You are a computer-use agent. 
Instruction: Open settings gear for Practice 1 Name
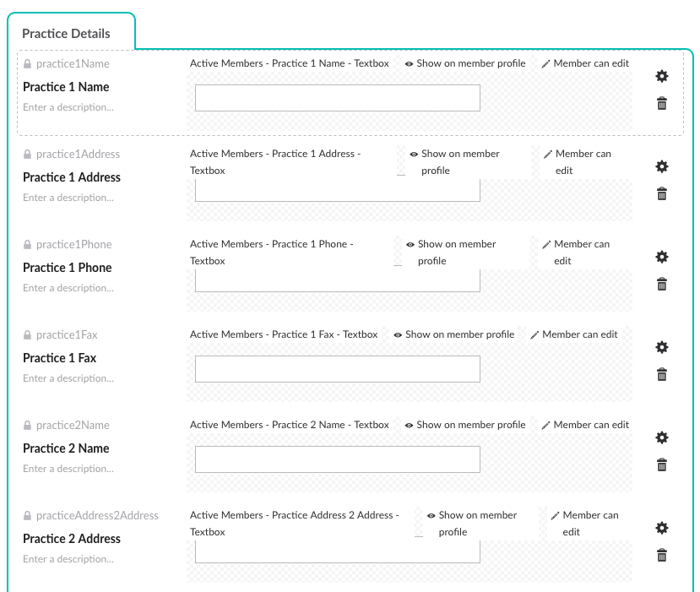[x=662, y=76]
